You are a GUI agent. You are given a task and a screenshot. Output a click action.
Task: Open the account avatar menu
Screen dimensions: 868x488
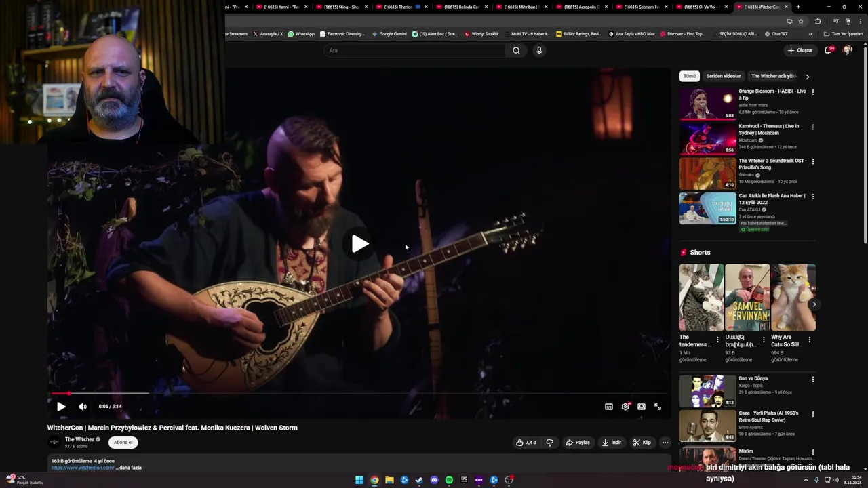(x=848, y=50)
